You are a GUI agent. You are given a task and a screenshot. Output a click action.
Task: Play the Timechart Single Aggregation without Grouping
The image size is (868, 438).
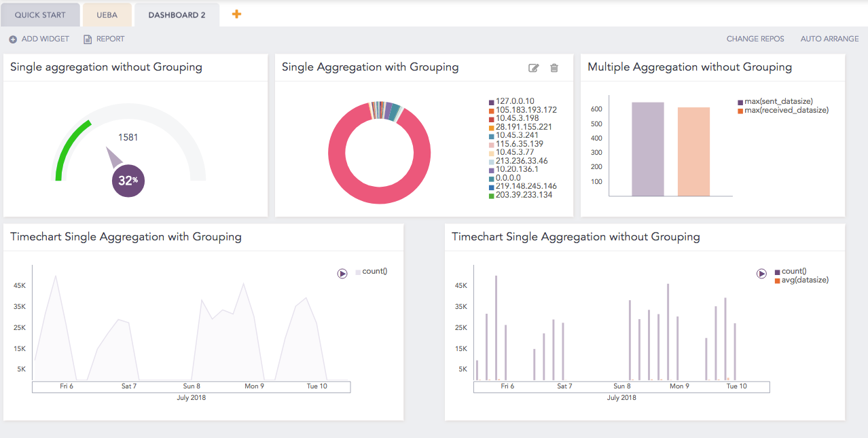pos(761,274)
